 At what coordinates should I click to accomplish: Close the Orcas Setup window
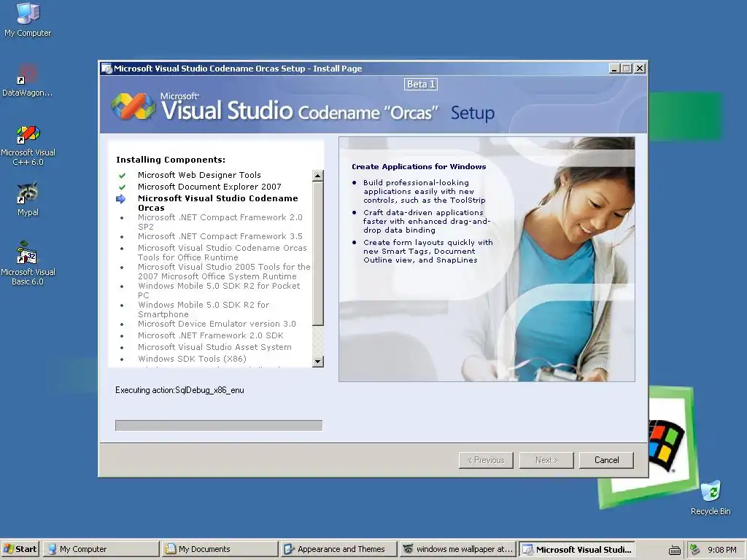pyautogui.click(x=640, y=69)
